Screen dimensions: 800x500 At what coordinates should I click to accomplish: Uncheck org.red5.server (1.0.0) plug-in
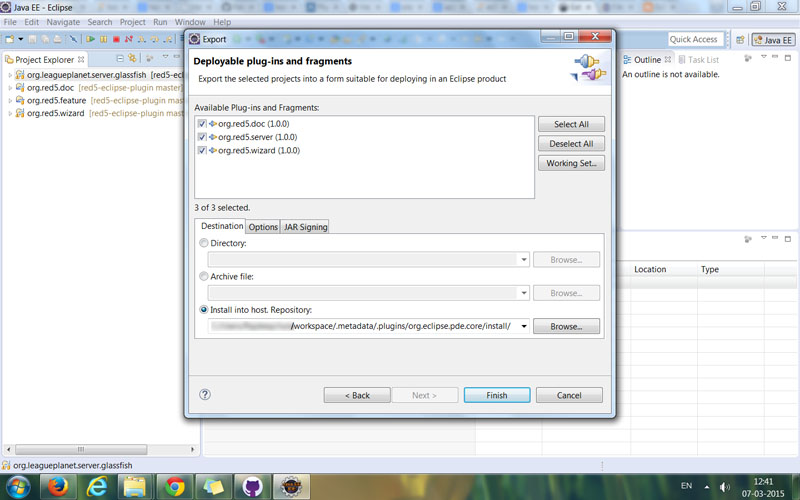(x=202, y=137)
